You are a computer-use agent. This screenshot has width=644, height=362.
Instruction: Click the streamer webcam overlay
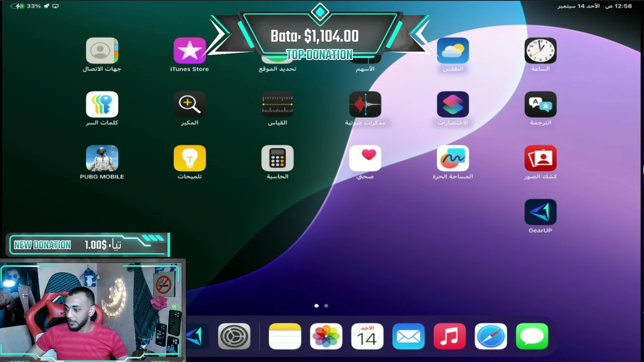(x=93, y=310)
